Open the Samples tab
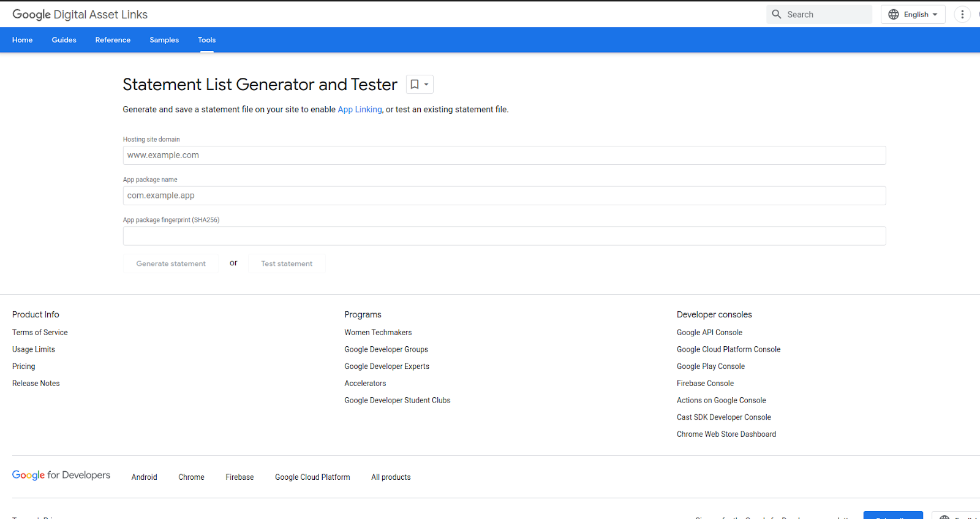Viewport: 980px width, 519px height. pos(164,40)
